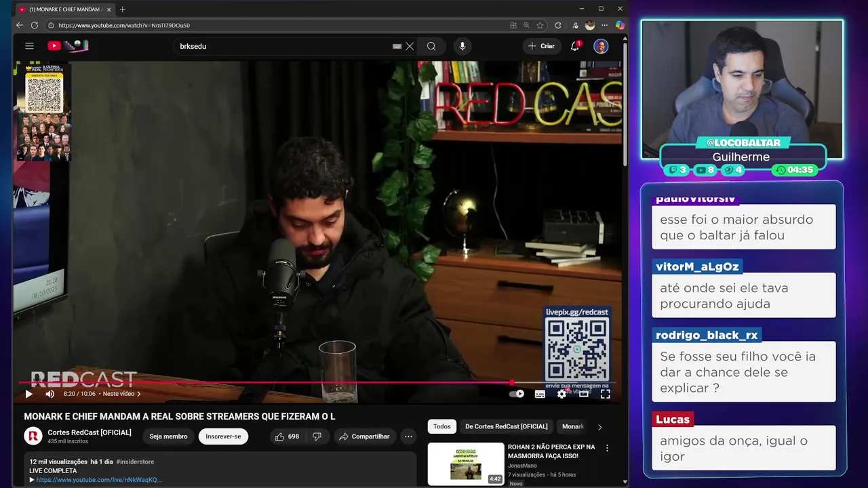Open options menu for ROHAN 2 video

click(607, 448)
